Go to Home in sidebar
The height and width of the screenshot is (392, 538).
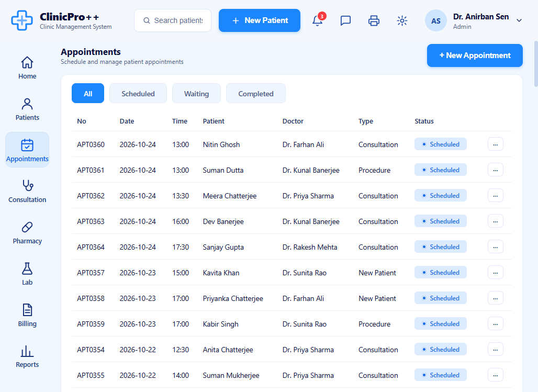pos(27,68)
